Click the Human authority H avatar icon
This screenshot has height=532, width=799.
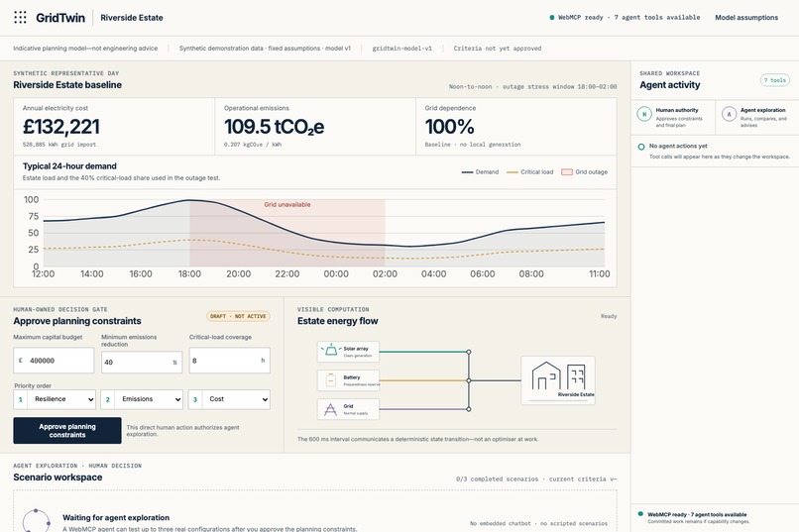pos(644,114)
